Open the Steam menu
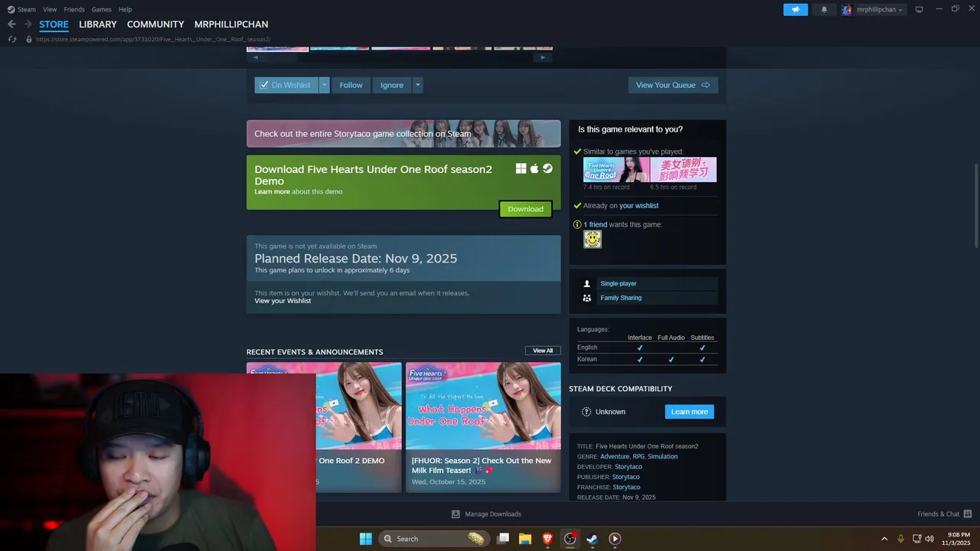980x551 pixels. pyautogui.click(x=21, y=9)
